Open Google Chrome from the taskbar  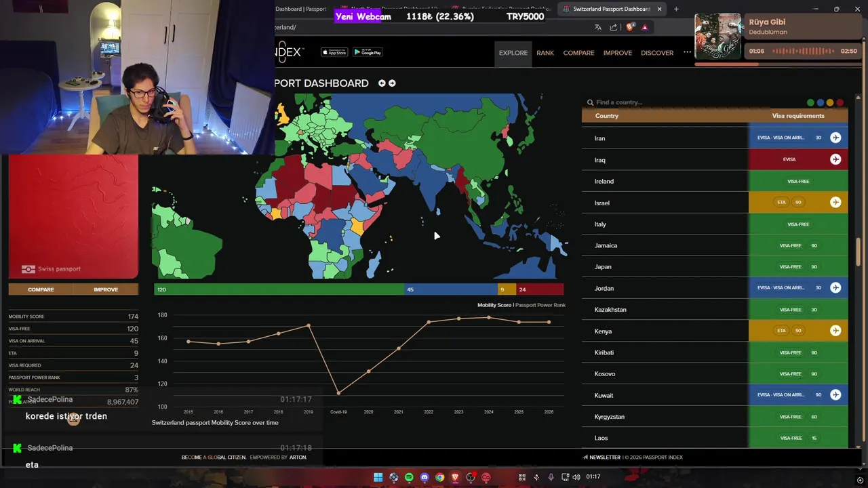pos(440,477)
